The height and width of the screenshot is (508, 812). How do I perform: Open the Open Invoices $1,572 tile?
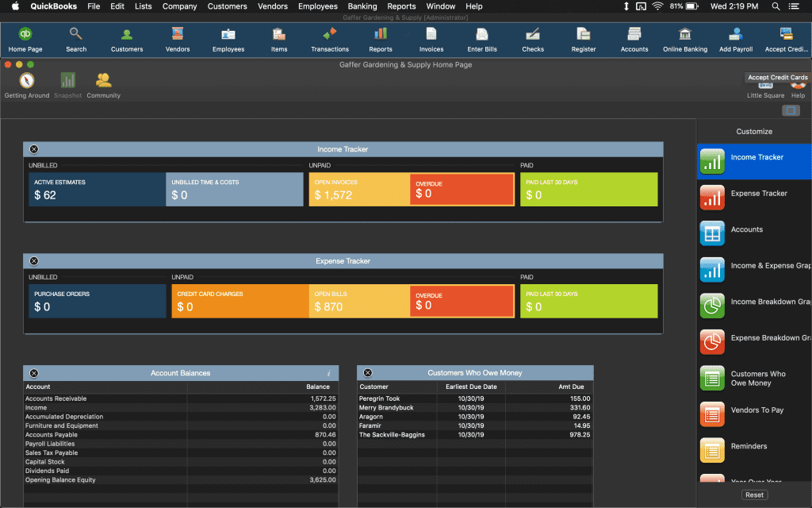pos(359,189)
